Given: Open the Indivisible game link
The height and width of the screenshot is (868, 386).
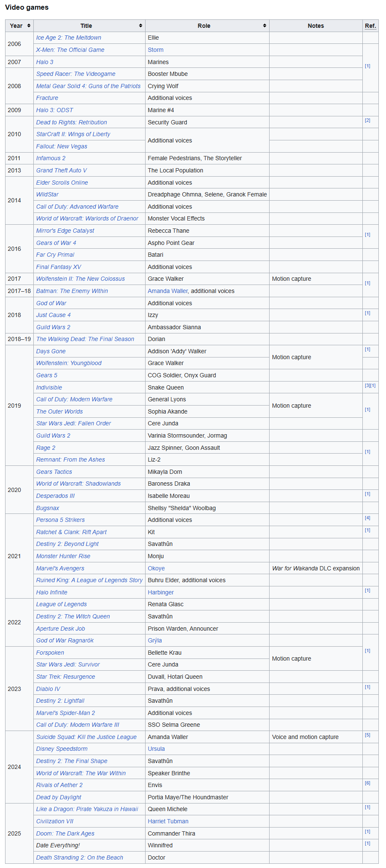Looking at the screenshot, I should [x=49, y=387].
